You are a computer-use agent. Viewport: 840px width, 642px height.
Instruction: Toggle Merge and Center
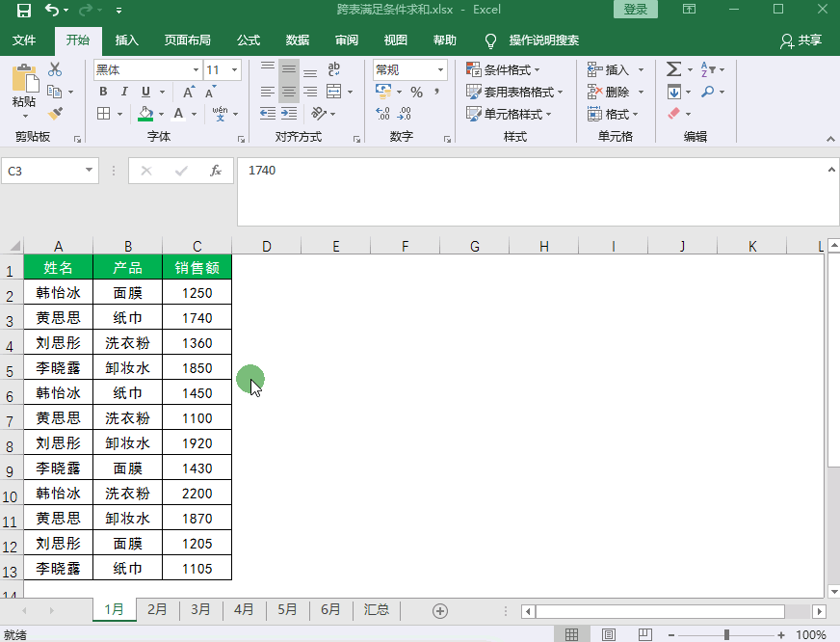point(333,93)
